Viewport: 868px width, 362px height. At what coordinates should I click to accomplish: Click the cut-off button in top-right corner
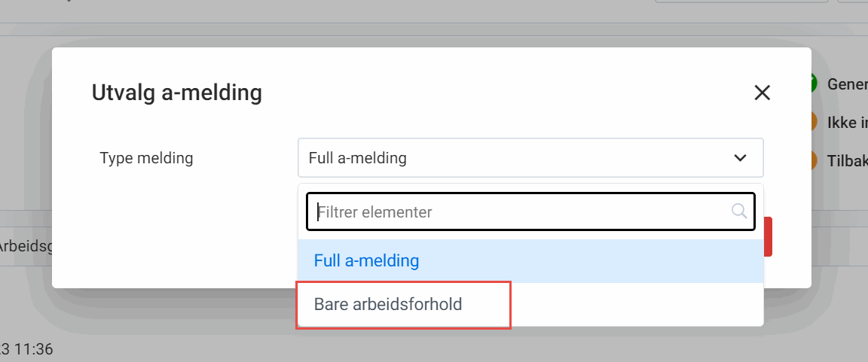853,2
